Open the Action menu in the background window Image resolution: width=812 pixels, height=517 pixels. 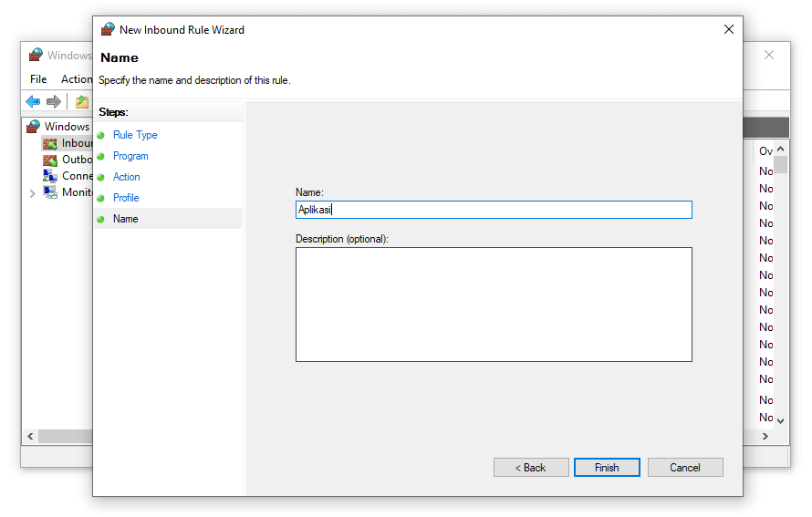(76, 79)
